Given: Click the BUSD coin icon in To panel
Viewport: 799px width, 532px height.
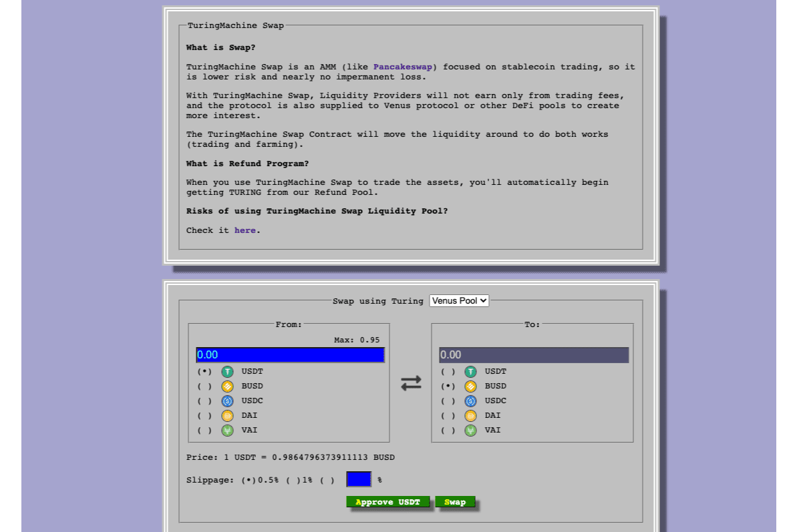Looking at the screenshot, I should 470,386.
